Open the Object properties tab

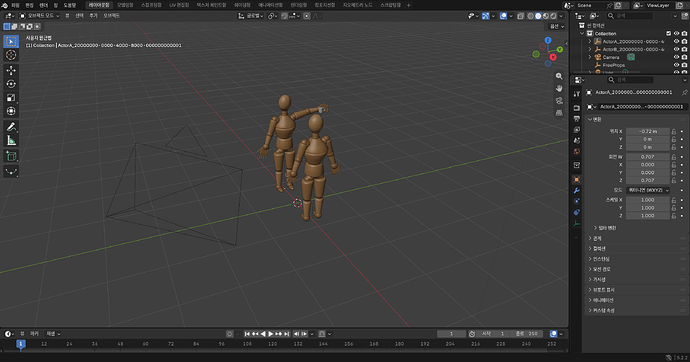(x=576, y=179)
